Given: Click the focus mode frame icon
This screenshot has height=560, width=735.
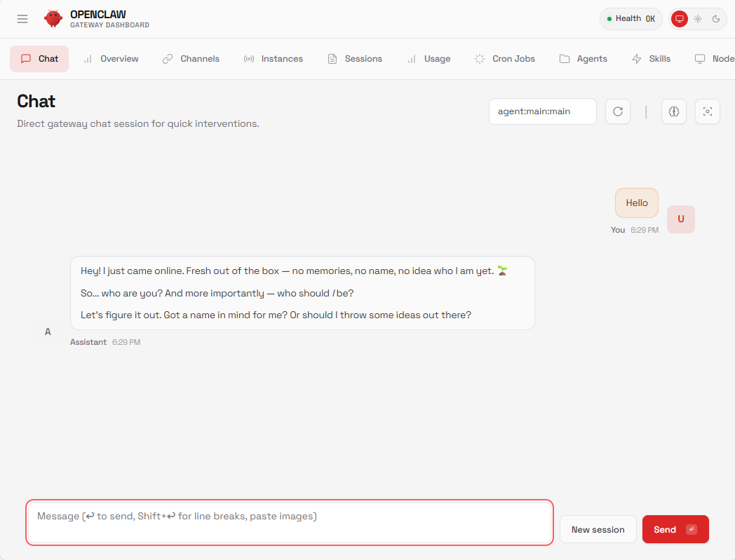Looking at the screenshot, I should click(x=708, y=111).
